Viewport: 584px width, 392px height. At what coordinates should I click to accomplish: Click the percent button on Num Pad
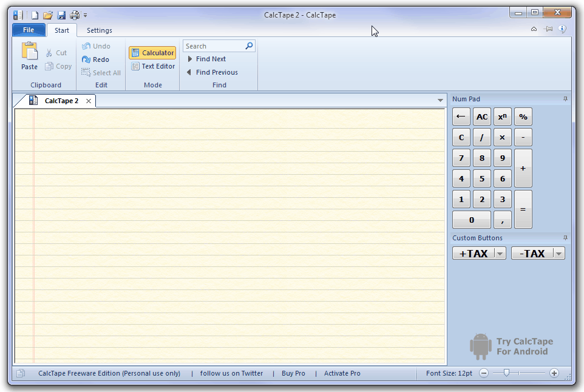(523, 117)
